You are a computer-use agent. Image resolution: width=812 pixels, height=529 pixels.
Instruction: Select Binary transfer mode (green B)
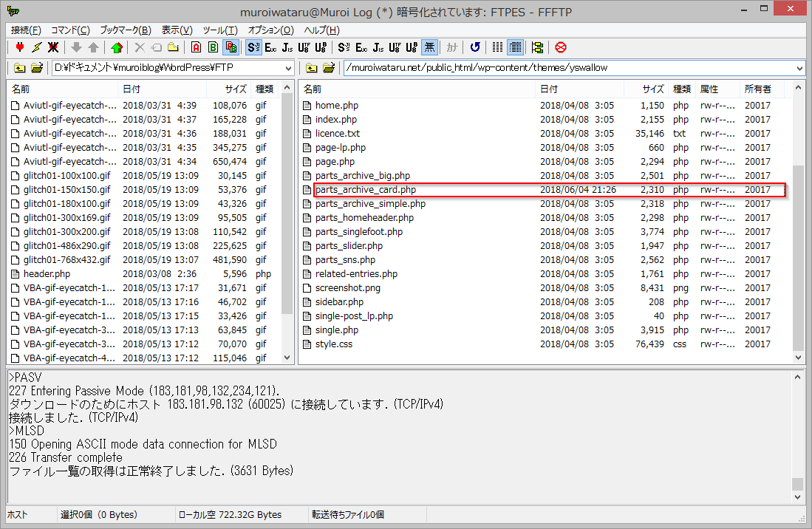[213, 47]
